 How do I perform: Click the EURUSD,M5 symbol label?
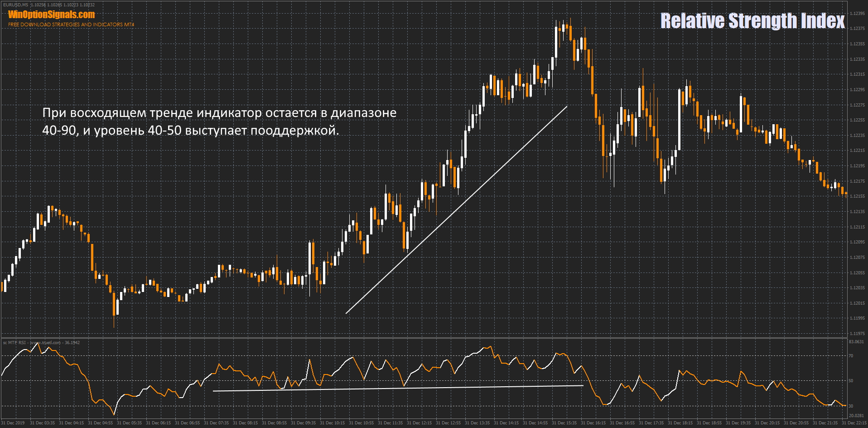(15, 5)
